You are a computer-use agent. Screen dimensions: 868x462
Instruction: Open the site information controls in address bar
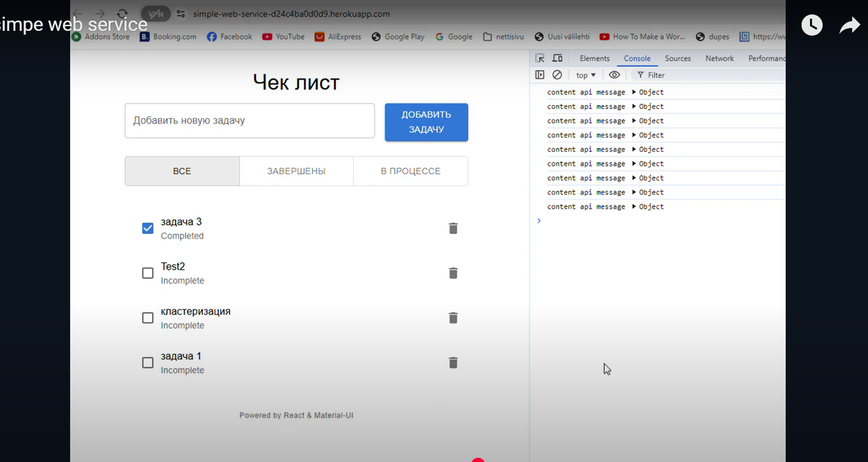click(x=181, y=14)
